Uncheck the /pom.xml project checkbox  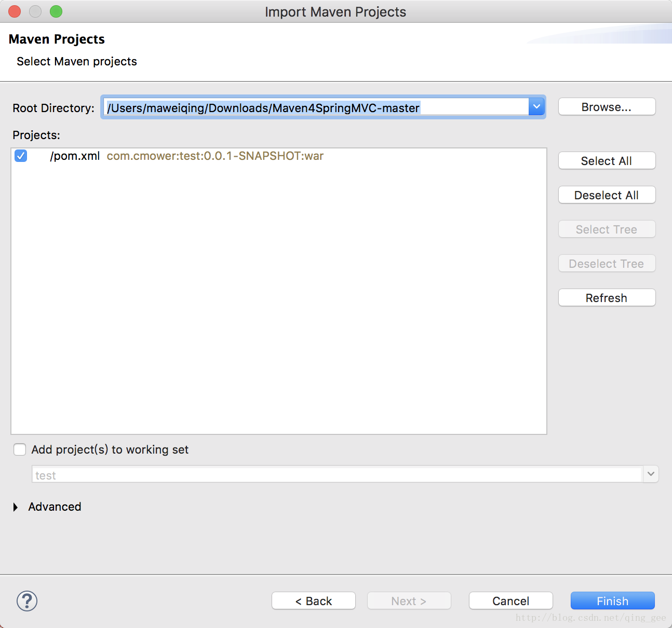coord(21,156)
